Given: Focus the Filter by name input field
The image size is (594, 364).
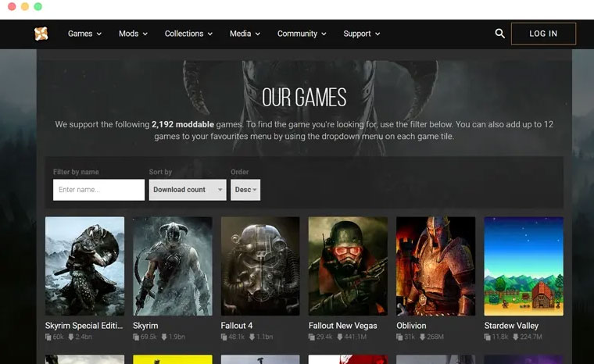Looking at the screenshot, I should coord(99,190).
